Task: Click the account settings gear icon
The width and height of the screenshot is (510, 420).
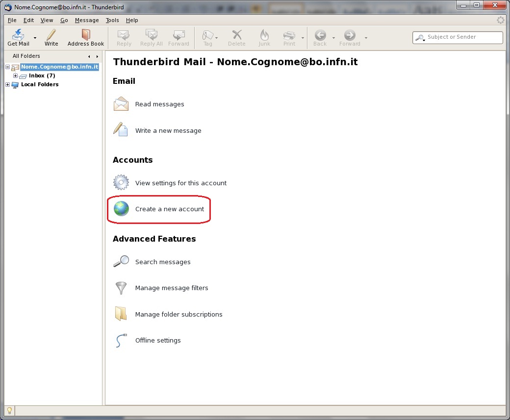Action: [121, 182]
